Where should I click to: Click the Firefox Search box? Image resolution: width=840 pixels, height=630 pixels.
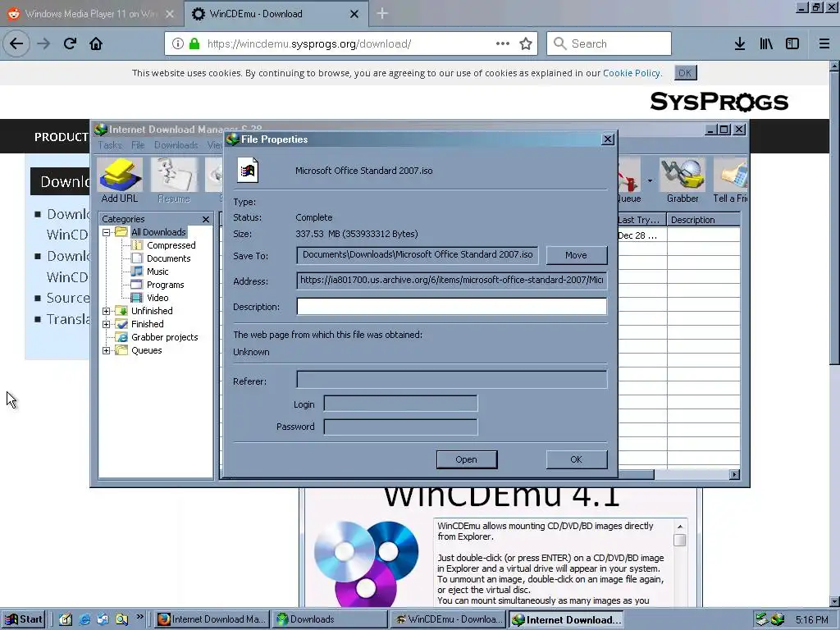(x=609, y=43)
